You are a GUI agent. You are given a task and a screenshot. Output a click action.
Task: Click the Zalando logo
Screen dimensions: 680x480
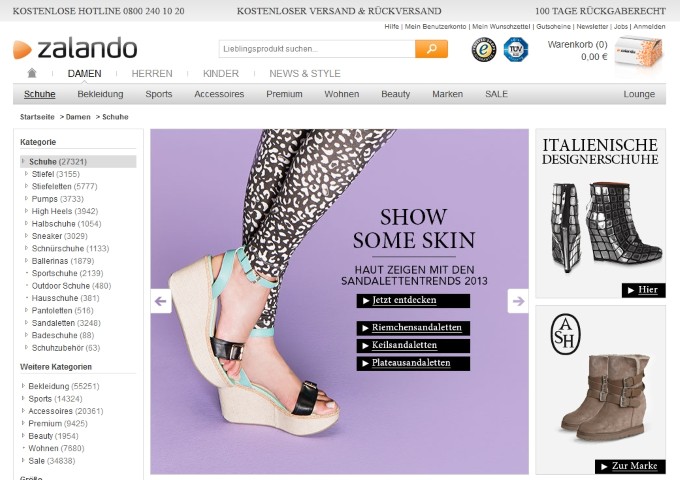click(75, 48)
